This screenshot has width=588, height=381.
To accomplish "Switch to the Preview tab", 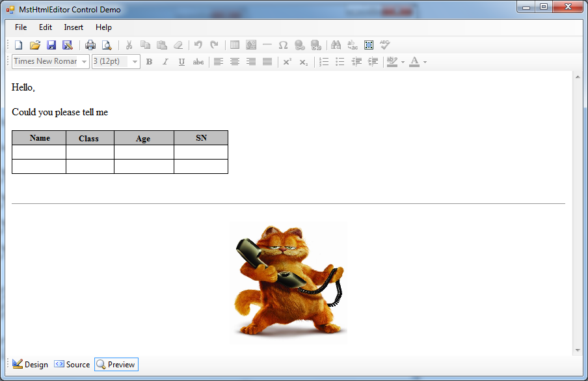I will (x=116, y=365).
